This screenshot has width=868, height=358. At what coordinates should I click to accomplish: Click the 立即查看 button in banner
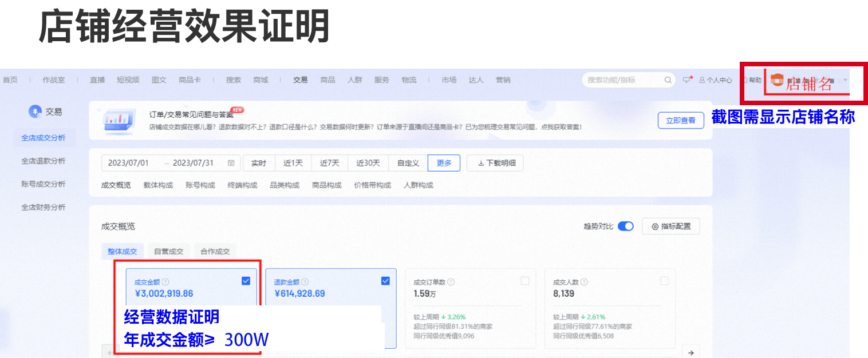click(x=680, y=120)
